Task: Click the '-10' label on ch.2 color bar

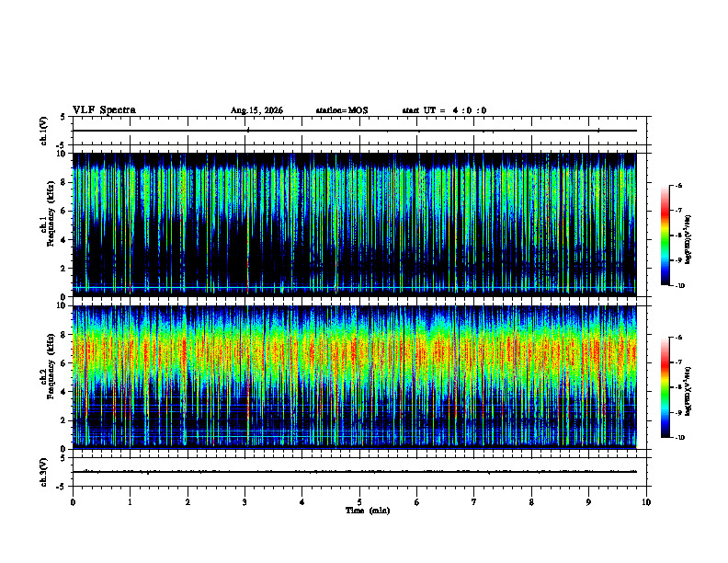Action: coord(679,438)
